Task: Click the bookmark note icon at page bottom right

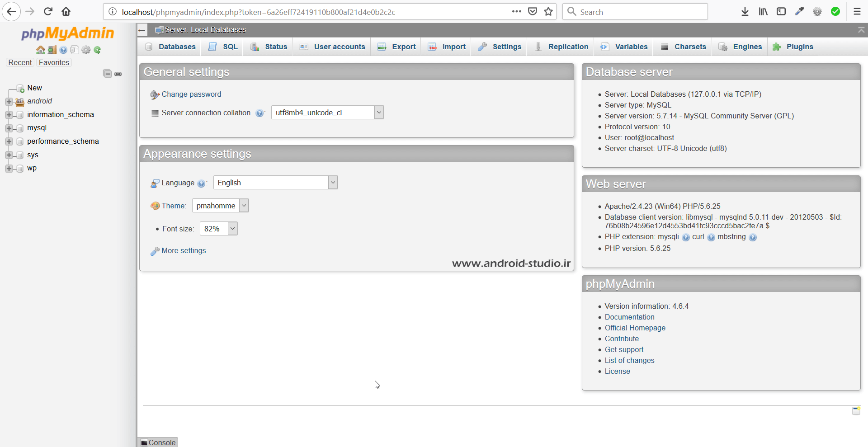Action: pyautogui.click(x=856, y=410)
